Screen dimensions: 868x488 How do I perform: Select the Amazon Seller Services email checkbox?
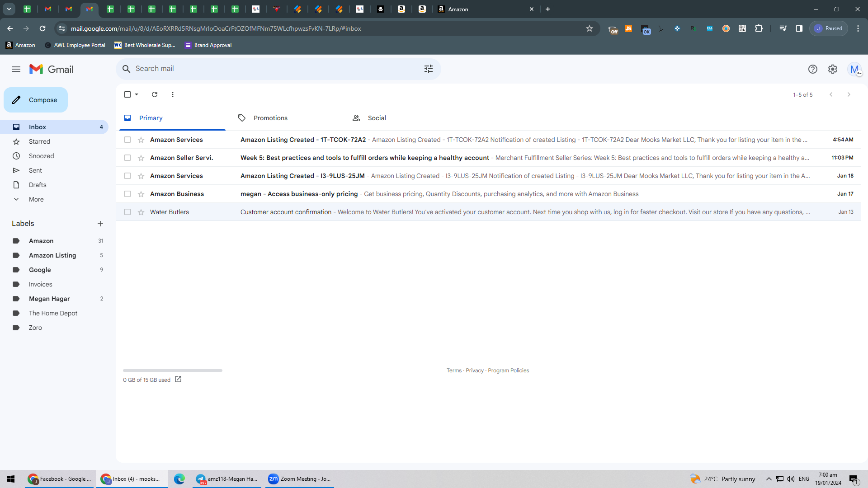pos(127,158)
